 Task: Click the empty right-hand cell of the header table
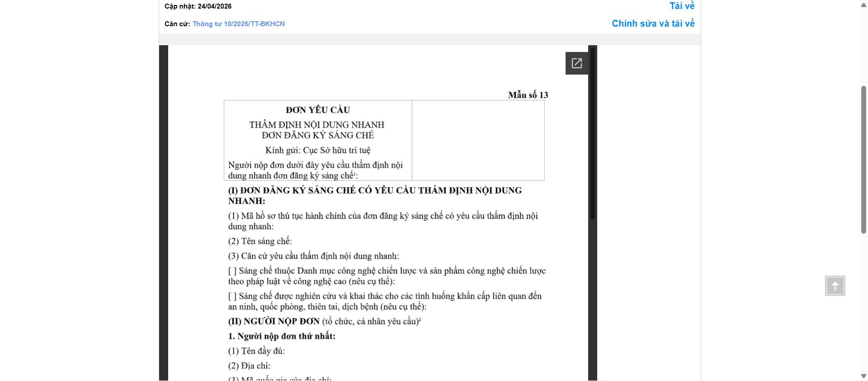pos(478,140)
